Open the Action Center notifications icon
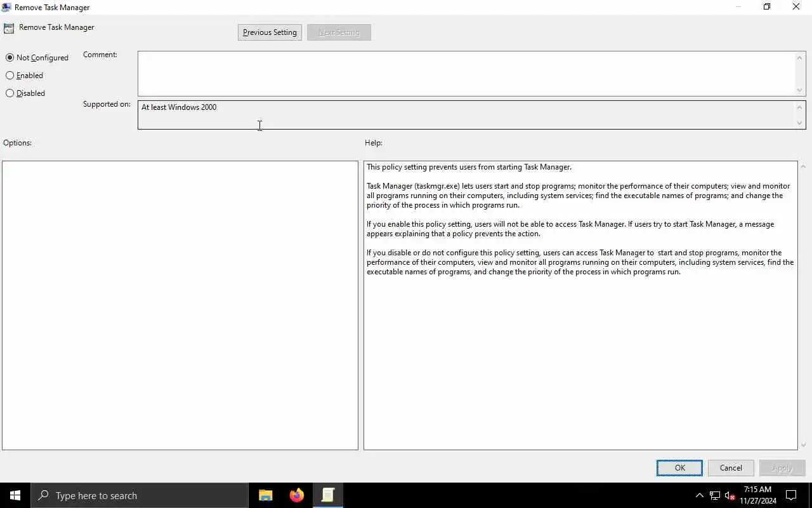The image size is (812, 508). pos(791,495)
